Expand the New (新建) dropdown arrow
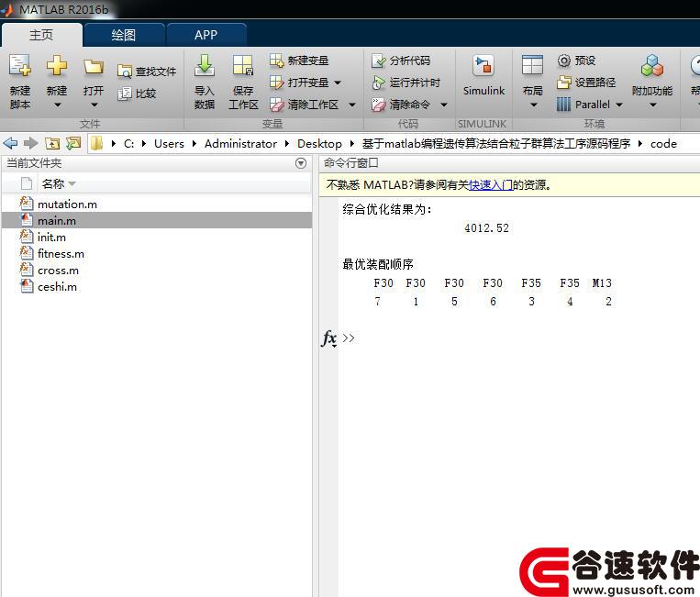This screenshot has height=597, width=700. click(x=57, y=105)
